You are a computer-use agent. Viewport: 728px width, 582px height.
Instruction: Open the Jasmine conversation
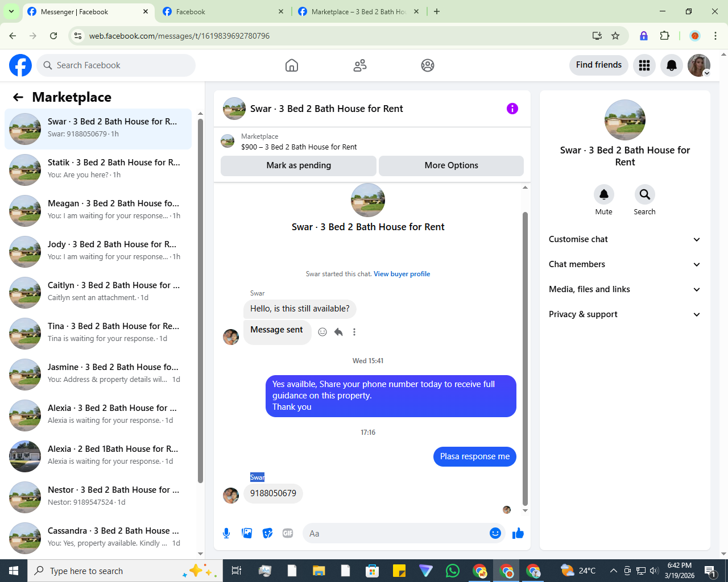click(x=98, y=375)
